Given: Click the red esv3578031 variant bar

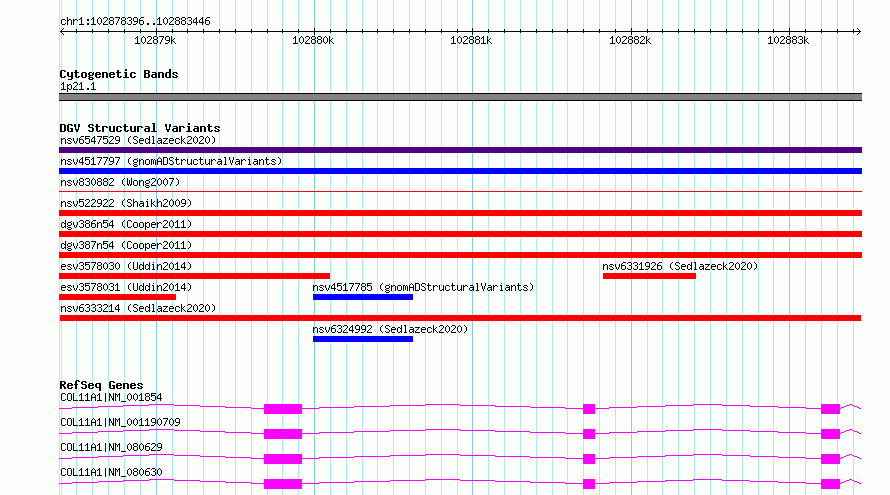Looking at the screenshot, I should (117, 297).
